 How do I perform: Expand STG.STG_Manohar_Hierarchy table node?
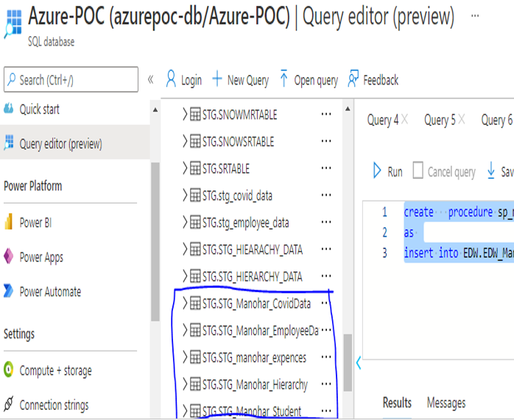click(x=185, y=384)
